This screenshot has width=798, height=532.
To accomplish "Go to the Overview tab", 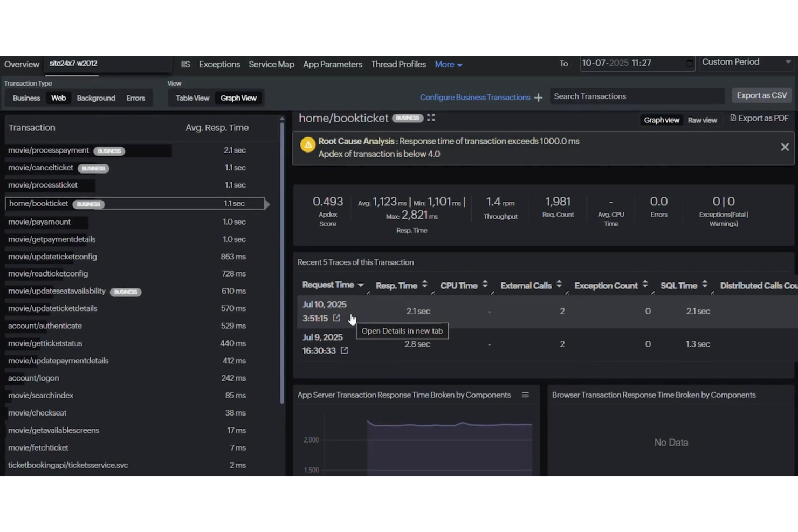I will (x=22, y=64).
